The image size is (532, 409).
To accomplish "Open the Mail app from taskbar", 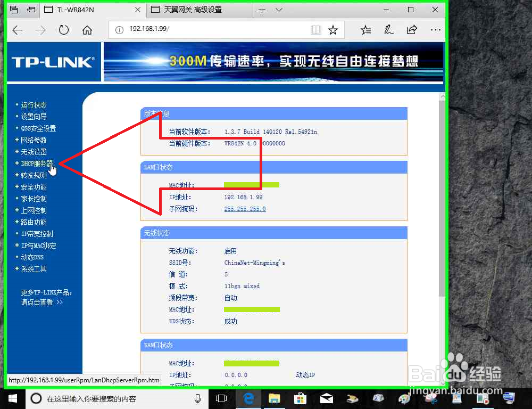I will (x=327, y=398).
